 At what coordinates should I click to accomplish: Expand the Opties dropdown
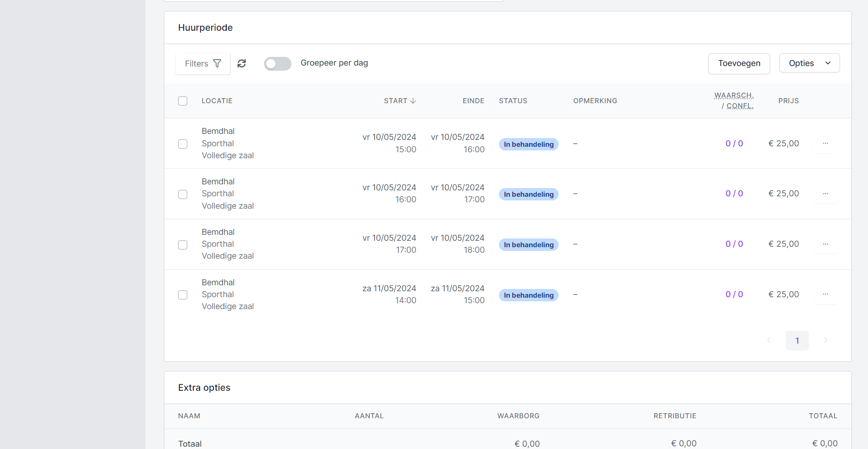point(809,63)
